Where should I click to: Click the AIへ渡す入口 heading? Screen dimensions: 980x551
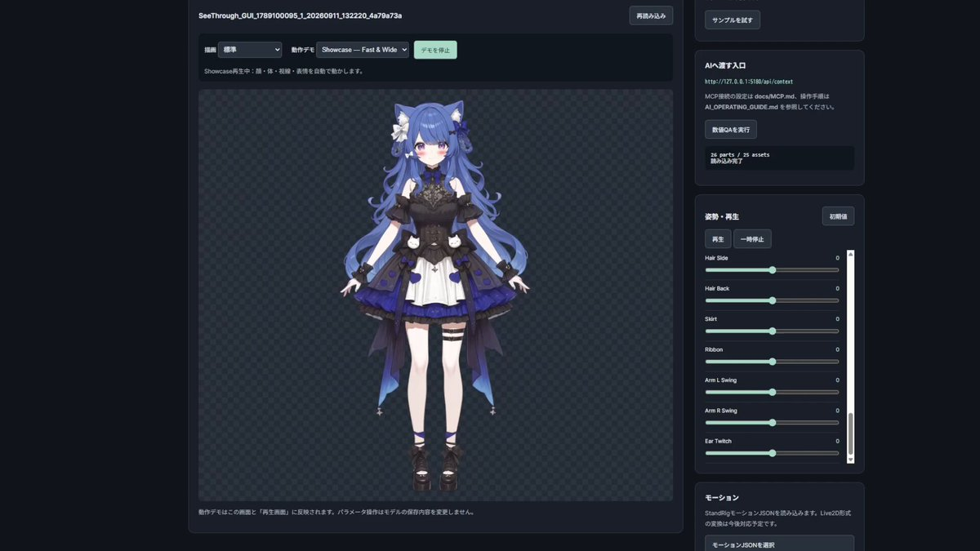725,65
